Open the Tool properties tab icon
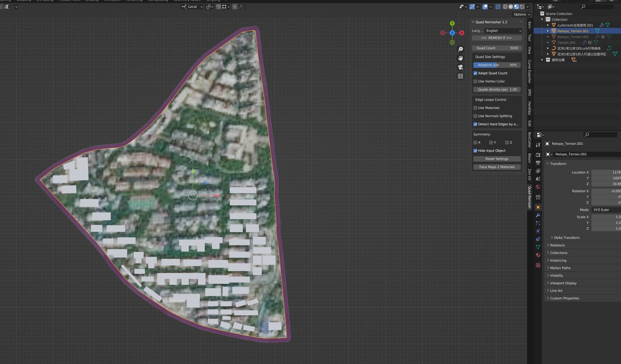The width and height of the screenshot is (621, 364). 538,145
